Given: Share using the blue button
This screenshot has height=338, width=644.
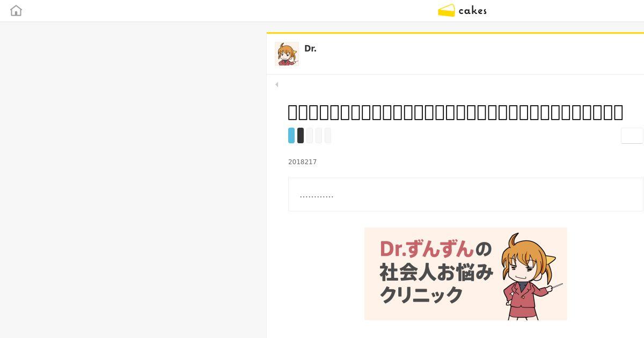Looking at the screenshot, I should 291,135.
